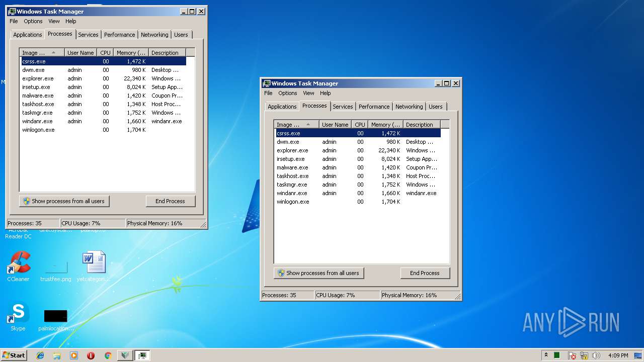Select dwm.exe row in right Task Manager
This screenshot has width=644, height=362.
358,142
